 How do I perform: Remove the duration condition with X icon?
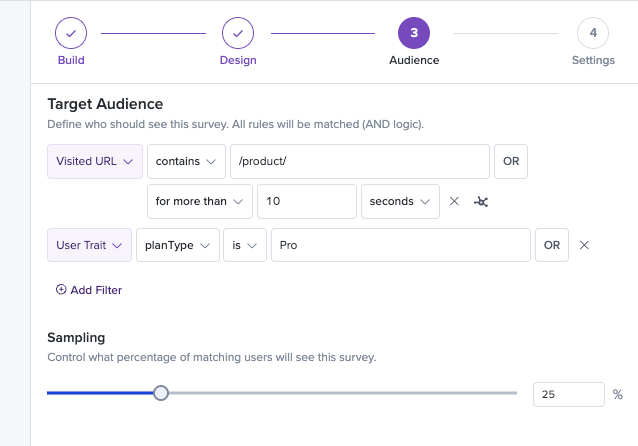pyautogui.click(x=454, y=201)
